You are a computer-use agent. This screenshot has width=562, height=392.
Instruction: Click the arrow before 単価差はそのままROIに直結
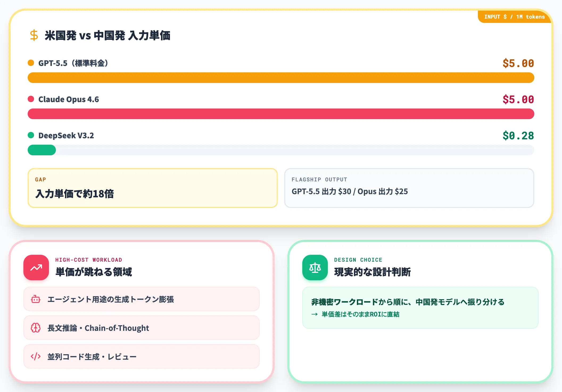click(315, 314)
